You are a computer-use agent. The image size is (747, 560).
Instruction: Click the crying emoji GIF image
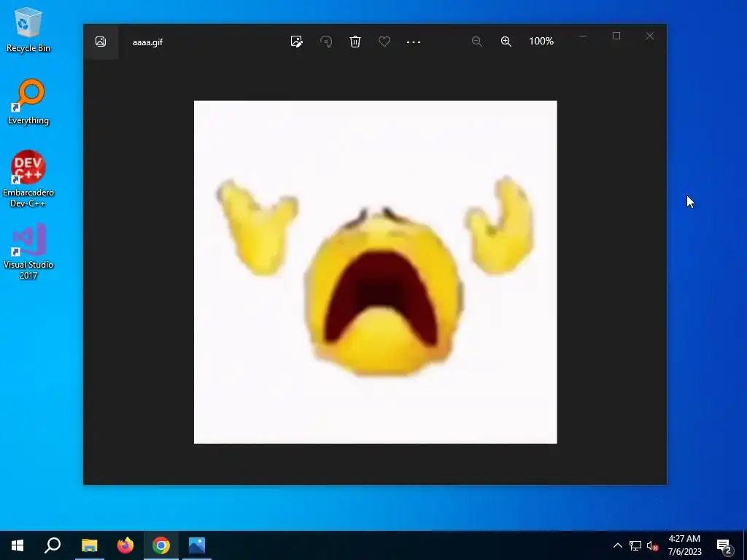tap(376, 272)
